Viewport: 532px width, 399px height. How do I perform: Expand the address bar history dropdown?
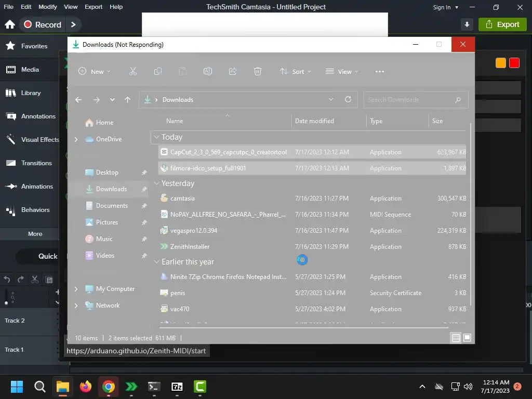click(x=331, y=99)
